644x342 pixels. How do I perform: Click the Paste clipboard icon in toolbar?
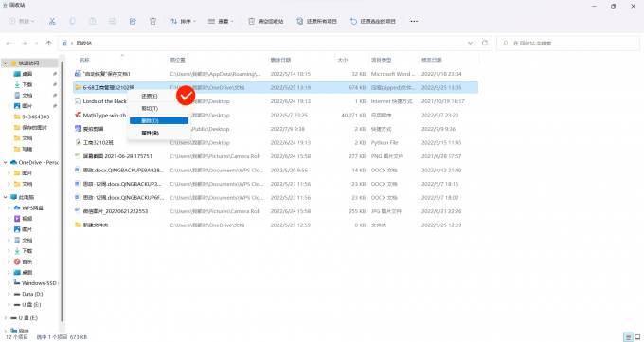[93, 22]
